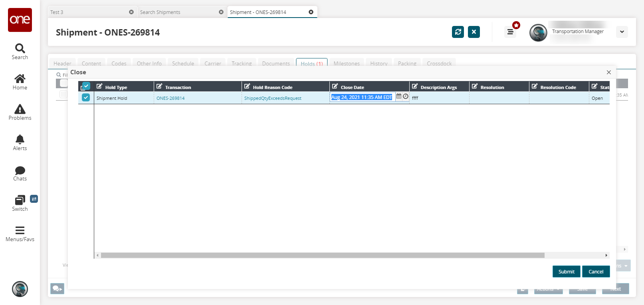Open the Content tab
The image size is (644, 305).
[91, 63]
